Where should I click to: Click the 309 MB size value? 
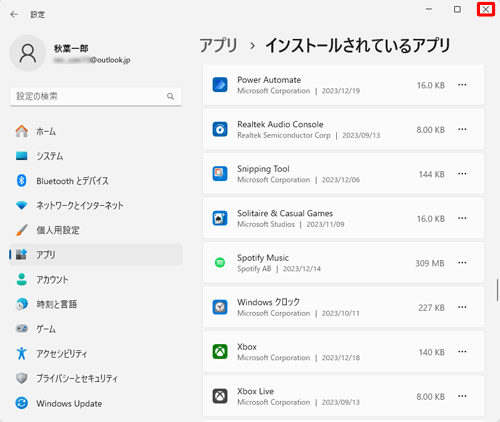pos(430,263)
